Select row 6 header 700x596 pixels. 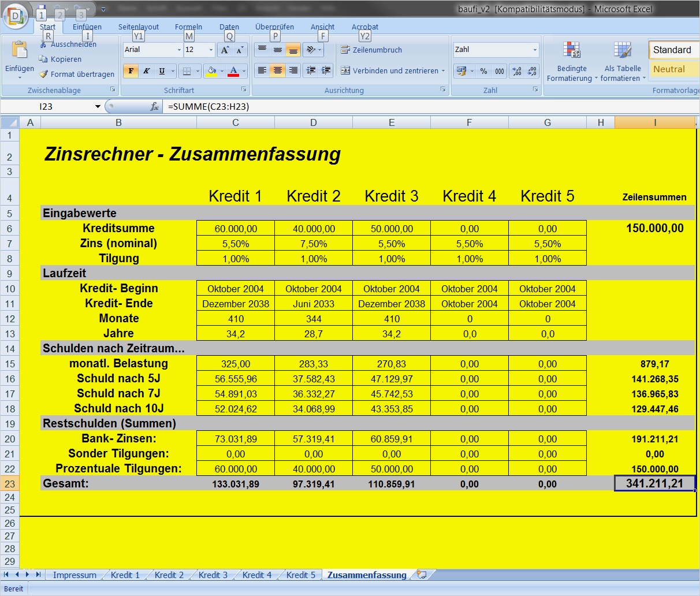click(10, 228)
